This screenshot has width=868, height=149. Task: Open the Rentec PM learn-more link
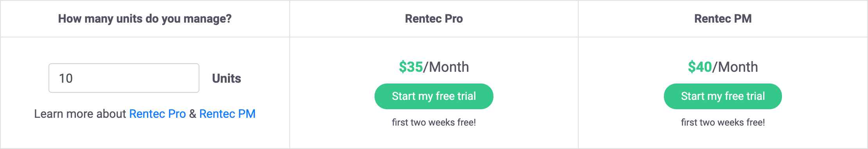(x=227, y=114)
